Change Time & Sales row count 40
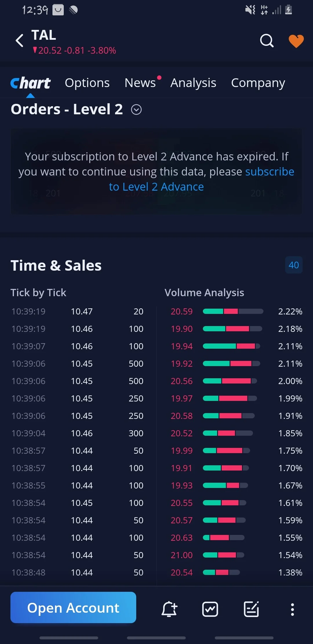Screen dimensions: 313x644 pyautogui.click(x=294, y=265)
